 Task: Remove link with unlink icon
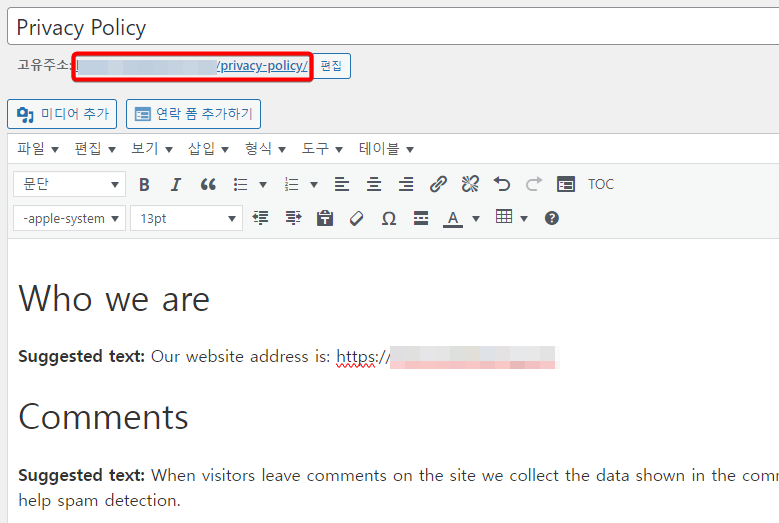[470, 185]
